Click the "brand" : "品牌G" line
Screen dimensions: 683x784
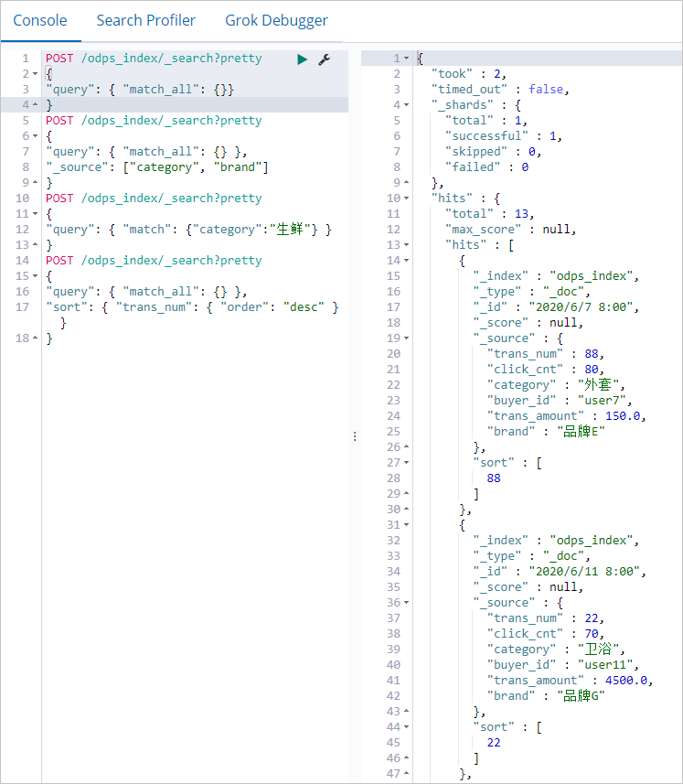(x=546, y=696)
